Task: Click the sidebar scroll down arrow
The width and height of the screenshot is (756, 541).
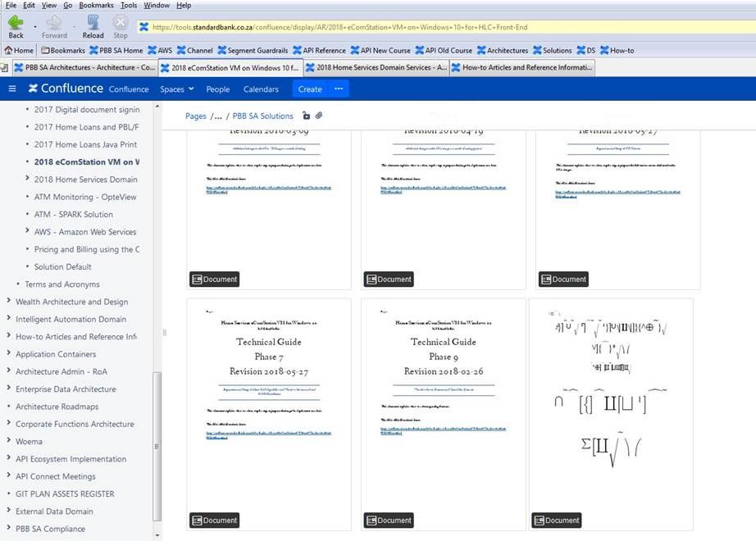Action: click(x=157, y=535)
